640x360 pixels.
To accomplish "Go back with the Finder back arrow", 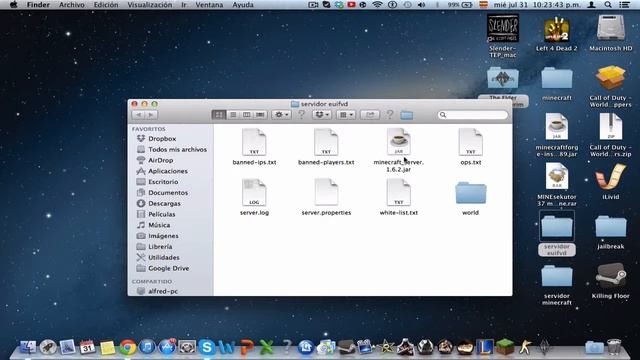I will (138, 115).
